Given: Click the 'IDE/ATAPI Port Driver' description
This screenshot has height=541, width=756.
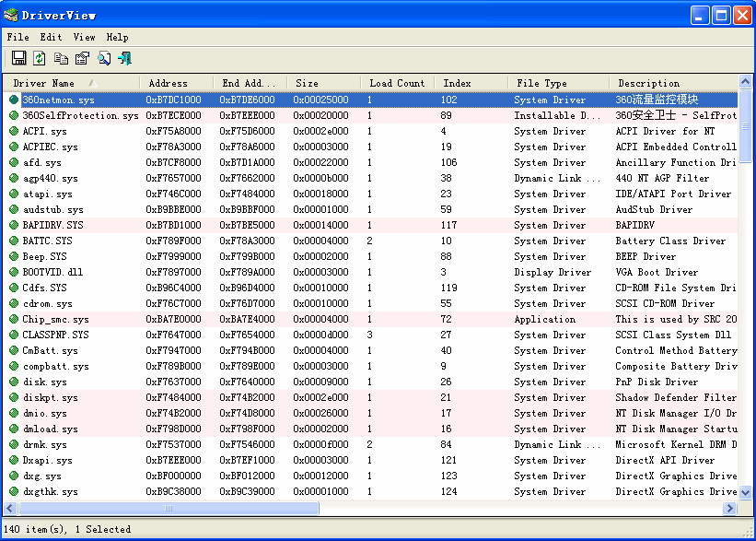Looking at the screenshot, I should tap(673, 194).
